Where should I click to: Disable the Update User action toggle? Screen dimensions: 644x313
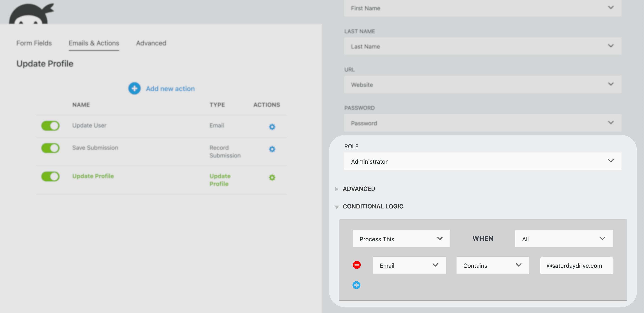pyautogui.click(x=50, y=126)
